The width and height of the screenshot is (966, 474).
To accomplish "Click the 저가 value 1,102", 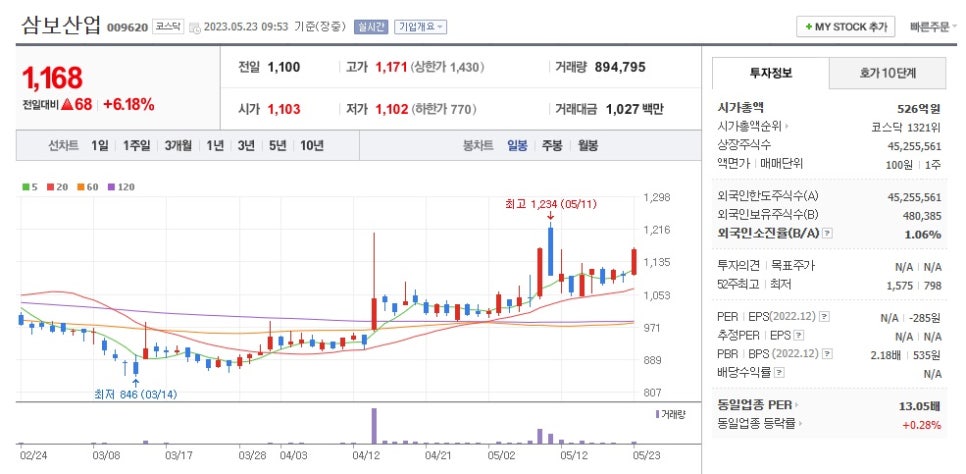I will (x=391, y=110).
